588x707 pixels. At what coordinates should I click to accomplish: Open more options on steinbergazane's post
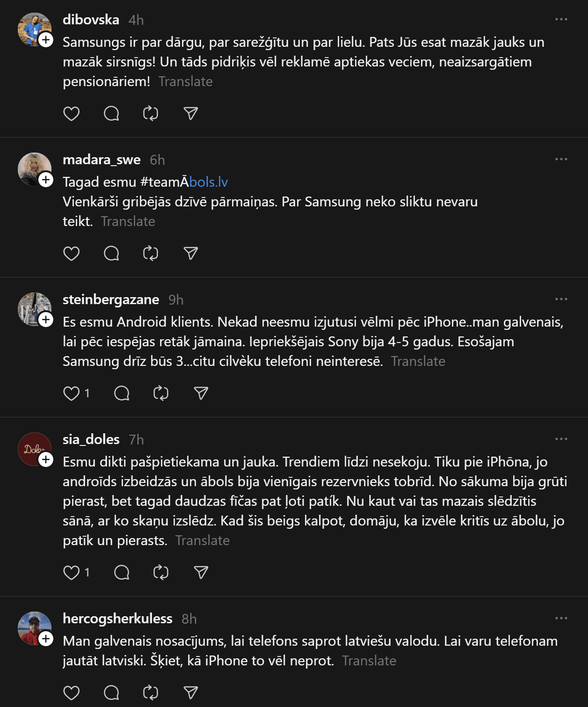click(561, 299)
